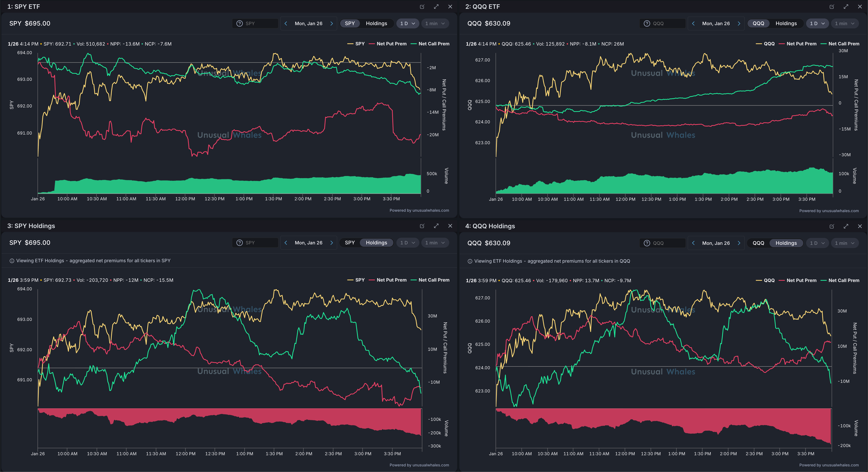Toggle Net Put Prem series in SPY ETF legend
This screenshot has width=868, height=472.
391,44
